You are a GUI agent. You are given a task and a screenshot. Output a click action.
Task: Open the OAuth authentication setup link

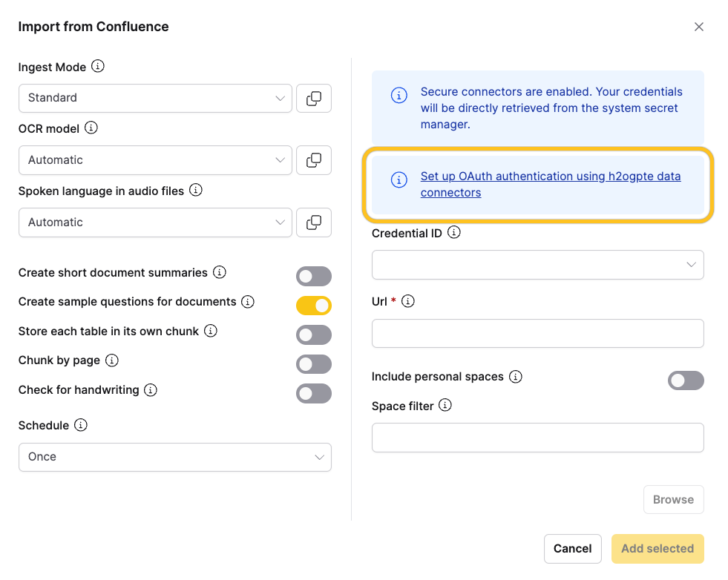point(550,177)
